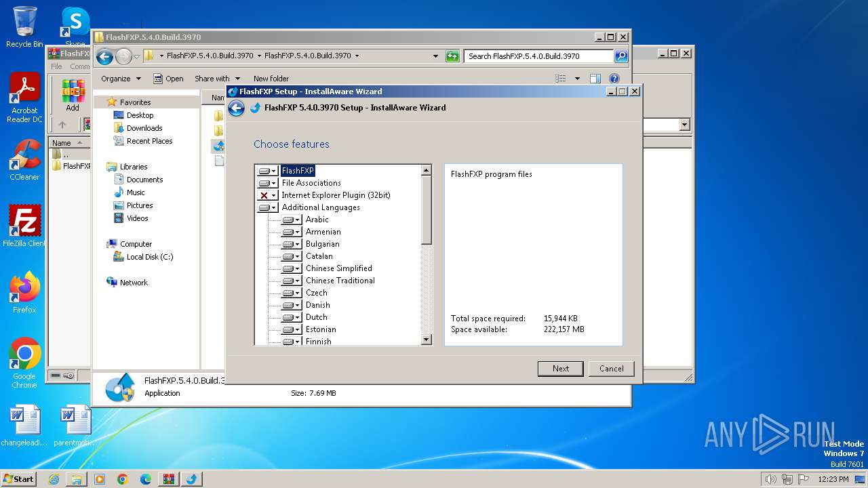
Task: Open Chinese Traditional feature dropdown
Action: pyautogui.click(x=291, y=281)
